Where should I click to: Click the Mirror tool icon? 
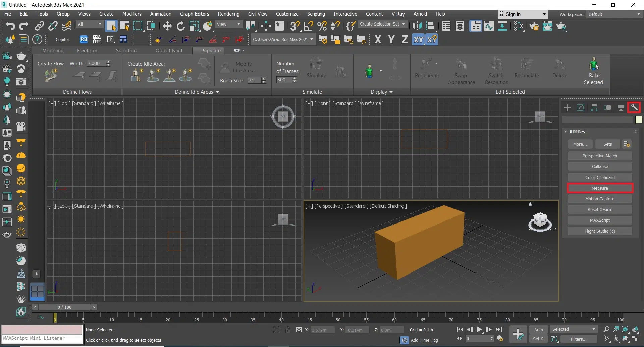click(417, 26)
